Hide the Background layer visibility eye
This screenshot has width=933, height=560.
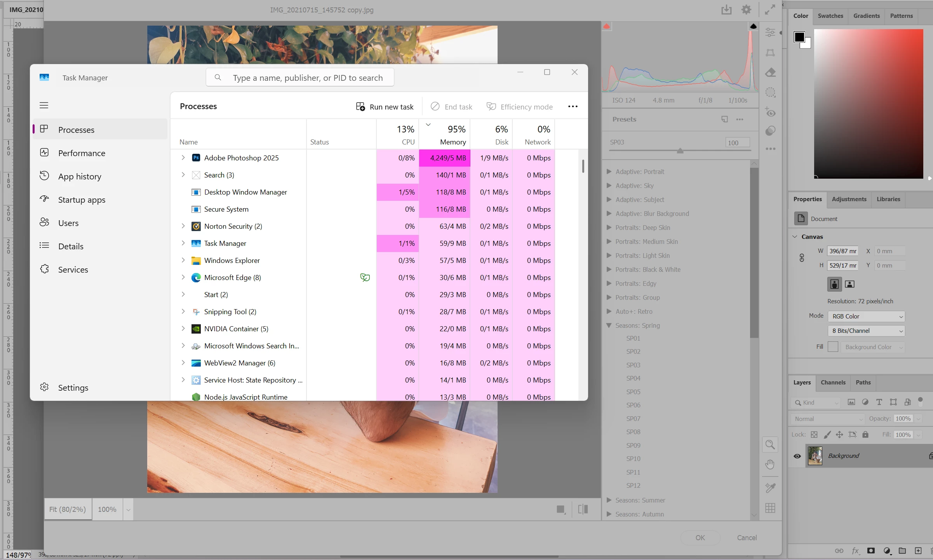click(x=797, y=456)
